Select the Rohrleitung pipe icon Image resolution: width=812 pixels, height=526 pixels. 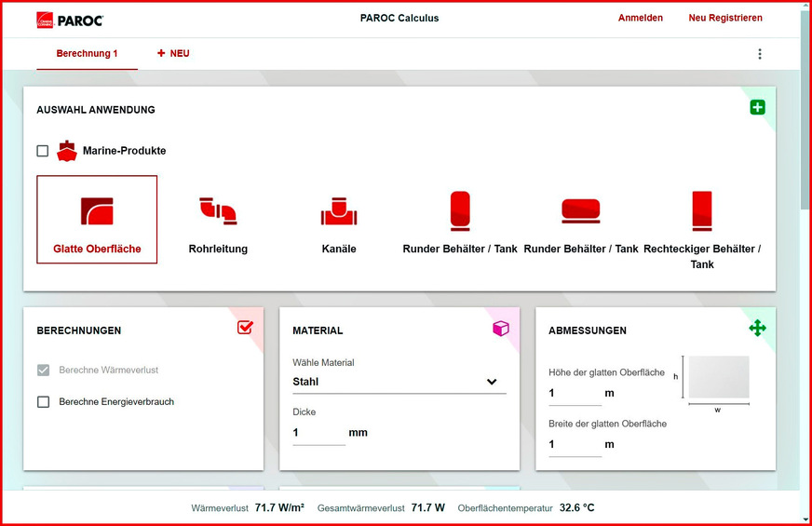pos(218,210)
